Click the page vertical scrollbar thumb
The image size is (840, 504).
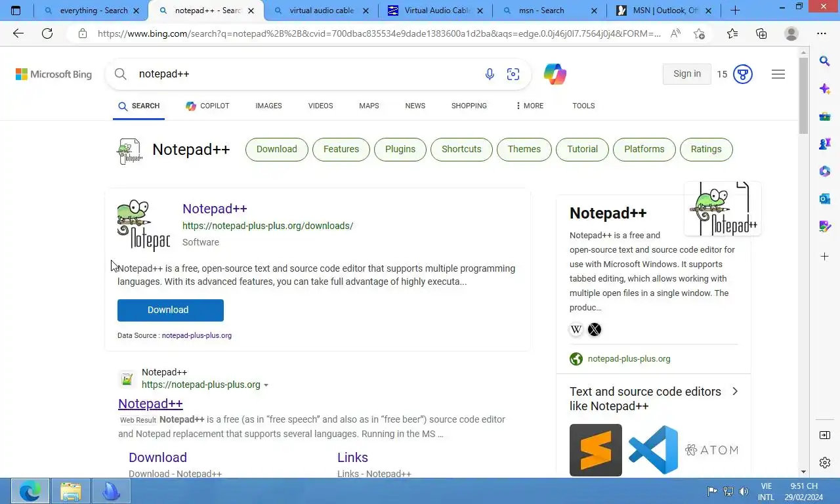point(803,95)
